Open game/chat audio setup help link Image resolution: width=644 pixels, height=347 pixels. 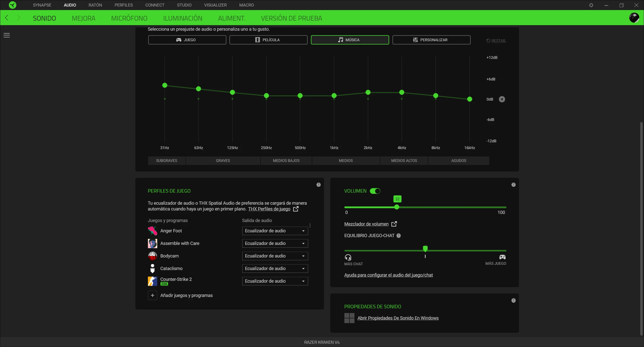388,275
